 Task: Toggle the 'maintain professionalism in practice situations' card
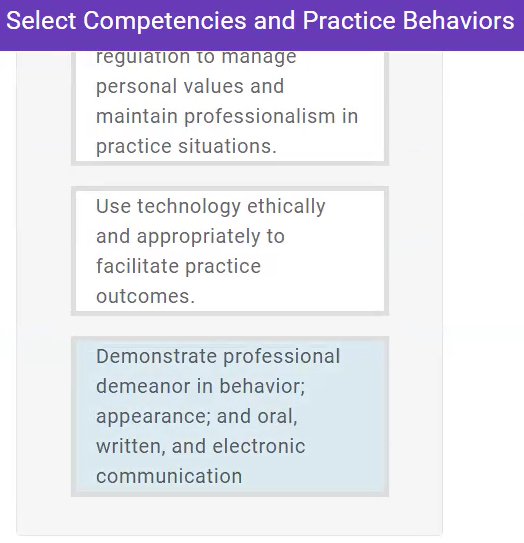tap(230, 108)
